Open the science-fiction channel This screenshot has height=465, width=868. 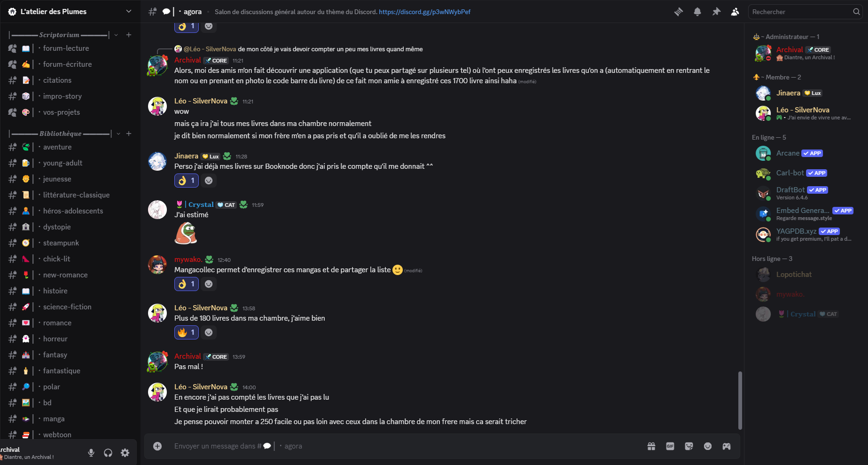(67, 307)
